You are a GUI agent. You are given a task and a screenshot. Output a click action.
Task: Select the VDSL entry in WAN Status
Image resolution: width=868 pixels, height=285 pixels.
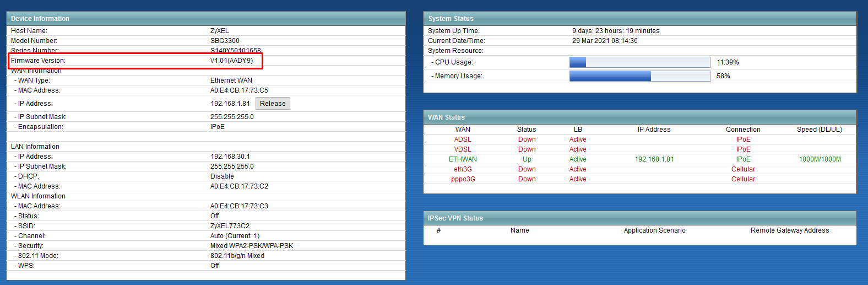point(463,149)
